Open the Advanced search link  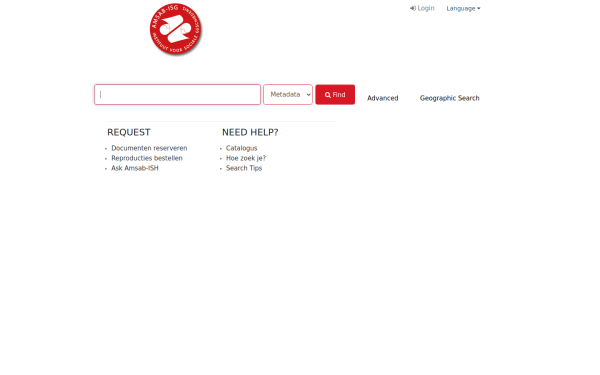(383, 98)
